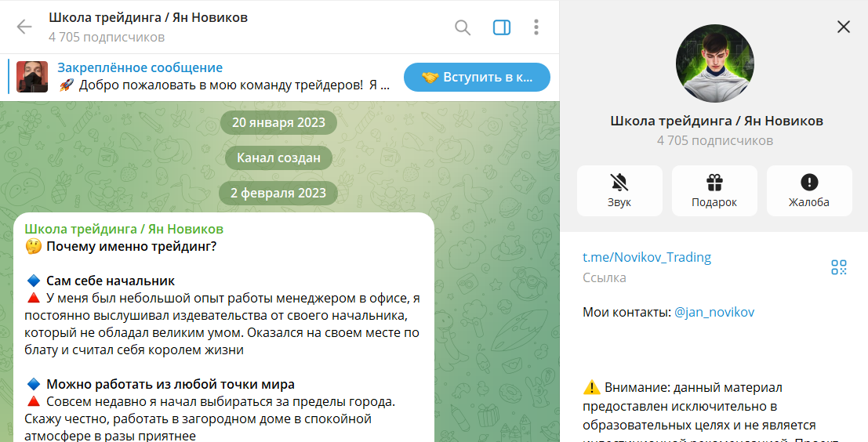Click the post author name Школа трейдинга
The width and height of the screenshot is (868, 442).
pos(124,229)
